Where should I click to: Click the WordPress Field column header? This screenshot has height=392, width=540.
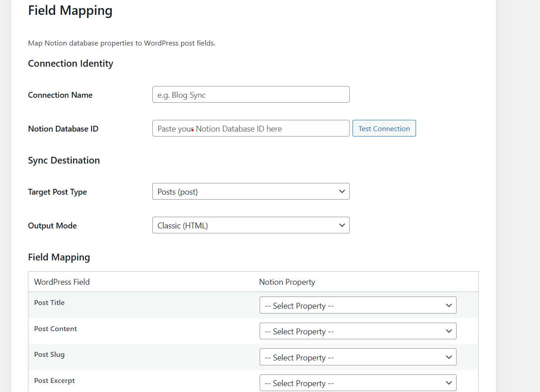pos(62,282)
